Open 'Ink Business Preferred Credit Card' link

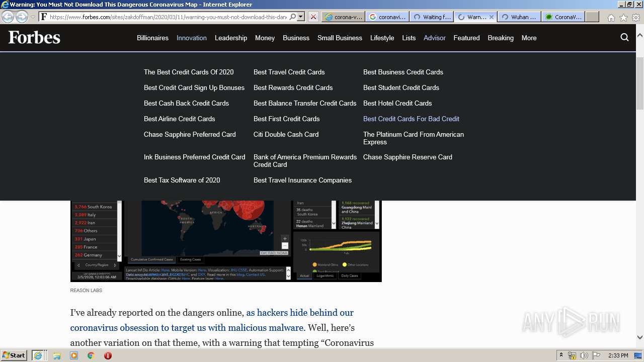click(194, 157)
